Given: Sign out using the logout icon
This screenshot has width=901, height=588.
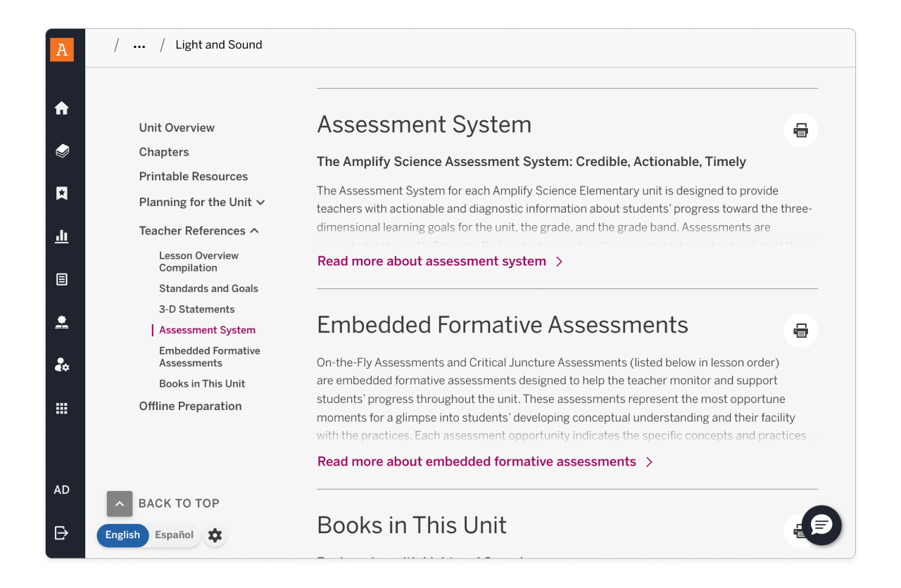Looking at the screenshot, I should tap(61, 533).
